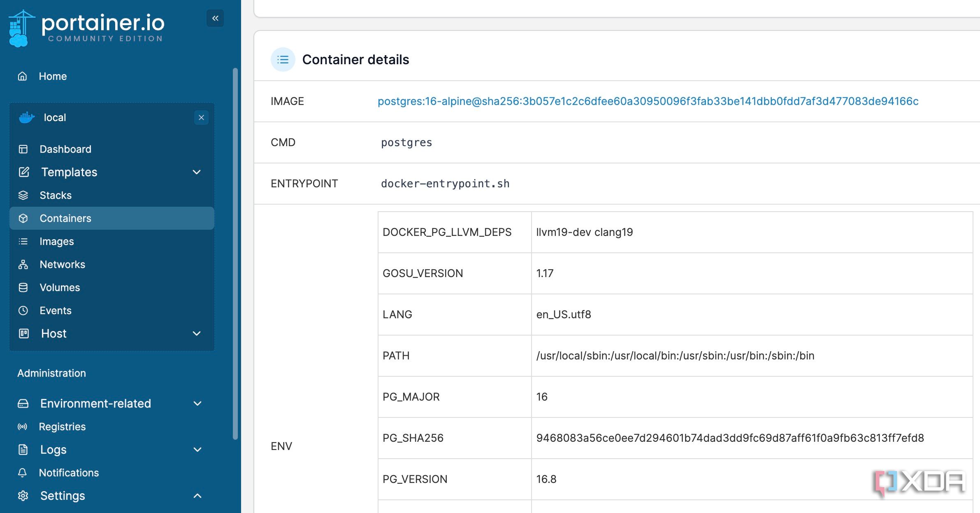Click the Docker whale icon next to local

click(27, 118)
